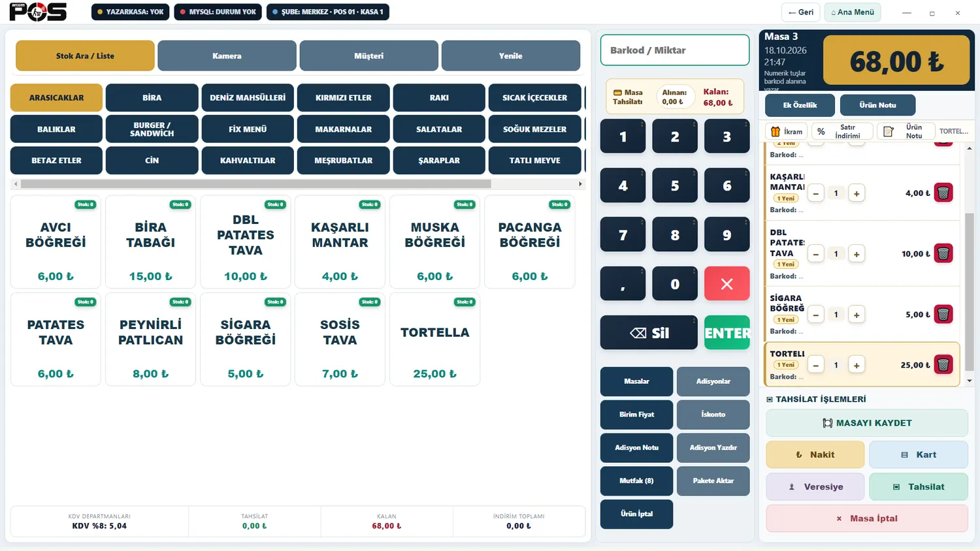
Task: Decrease quantity of the TORTELLA order line
Action: coord(815,365)
